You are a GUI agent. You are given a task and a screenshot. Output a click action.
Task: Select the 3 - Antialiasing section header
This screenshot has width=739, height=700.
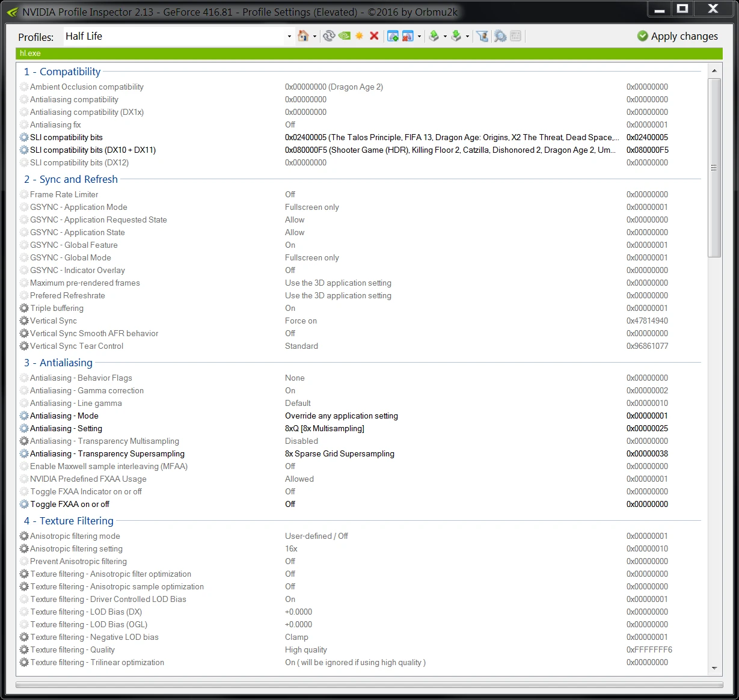point(58,363)
